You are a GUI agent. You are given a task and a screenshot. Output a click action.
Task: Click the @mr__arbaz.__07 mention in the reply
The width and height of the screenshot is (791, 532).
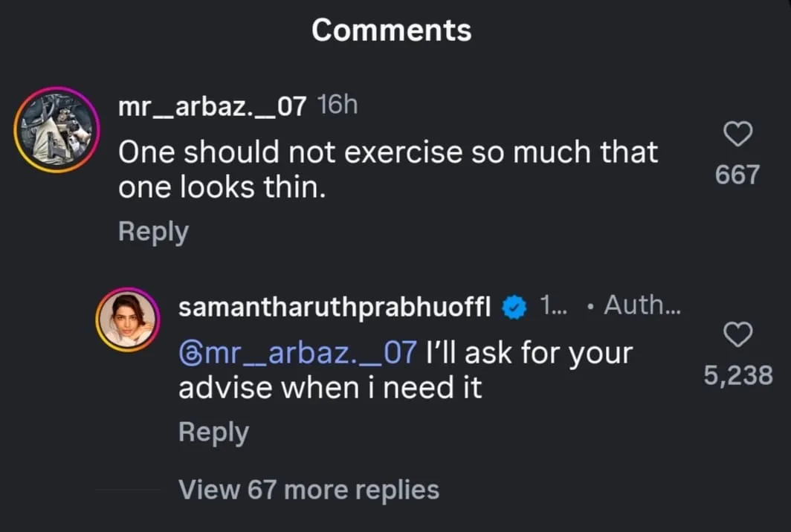point(297,351)
